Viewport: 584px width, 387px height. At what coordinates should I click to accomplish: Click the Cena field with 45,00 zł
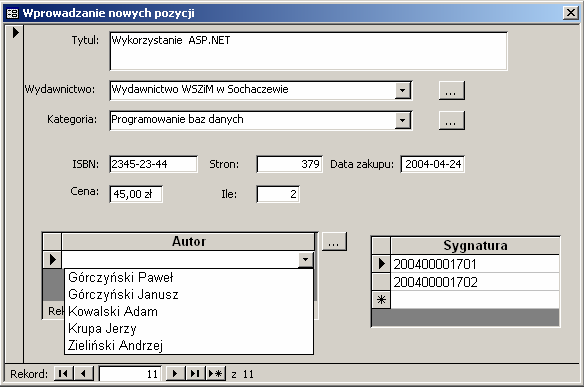click(x=136, y=194)
